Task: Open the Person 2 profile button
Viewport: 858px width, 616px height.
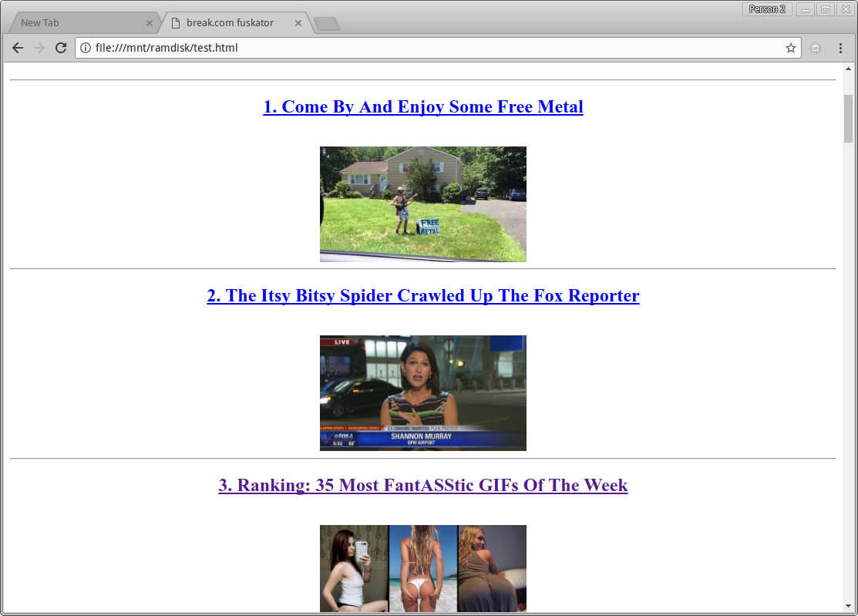Action: pyautogui.click(x=766, y=9)
